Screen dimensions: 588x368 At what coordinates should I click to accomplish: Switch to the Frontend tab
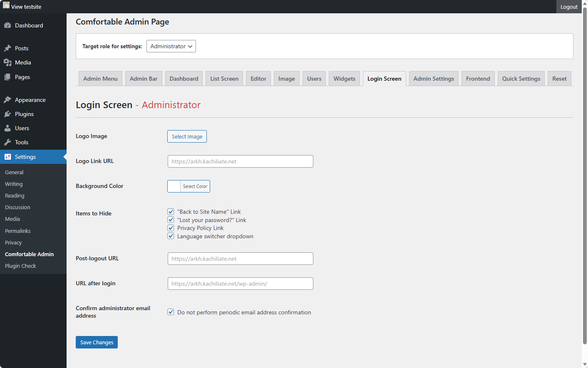coord(478,79)
